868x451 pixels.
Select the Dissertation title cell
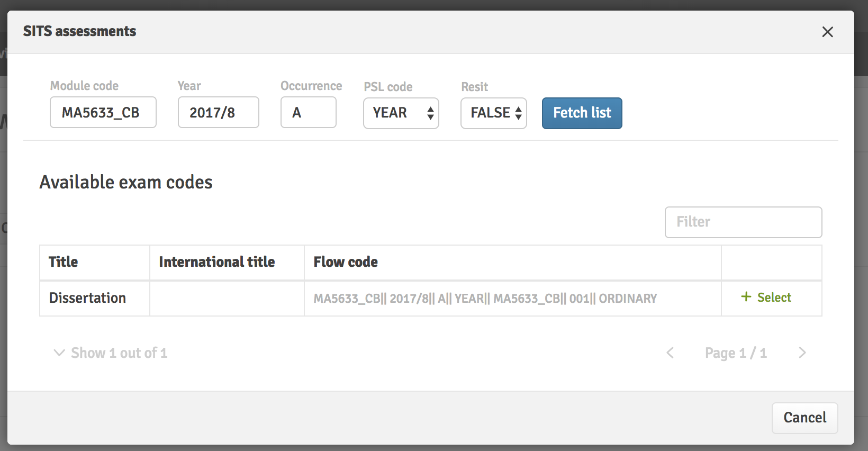click(x=88, y=298)
